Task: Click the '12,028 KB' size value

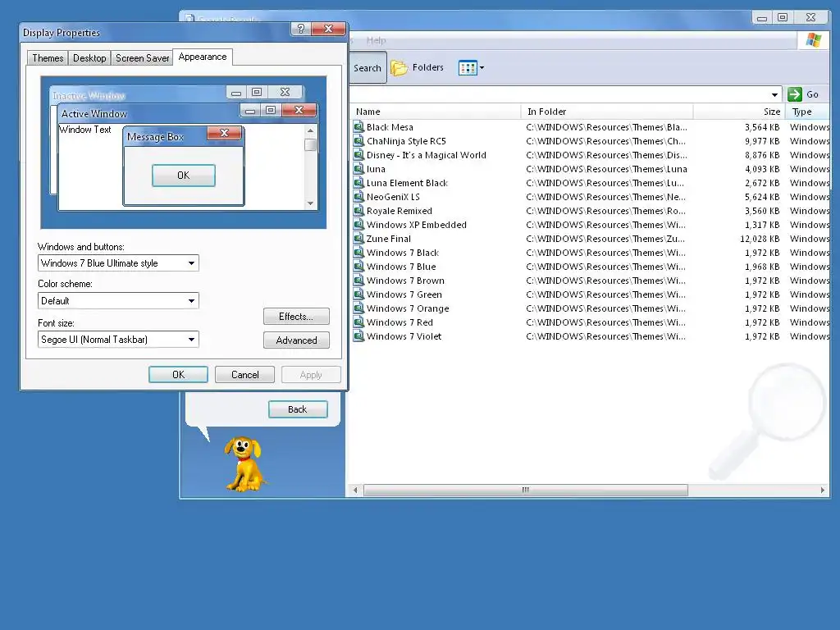Action: 760,239
